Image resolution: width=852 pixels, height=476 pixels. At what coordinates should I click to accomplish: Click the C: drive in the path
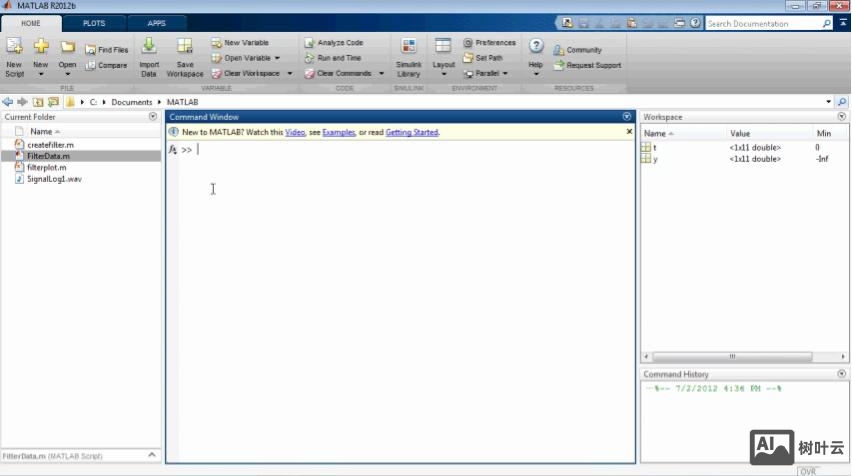pyautogui.click(x=93, y=102)
